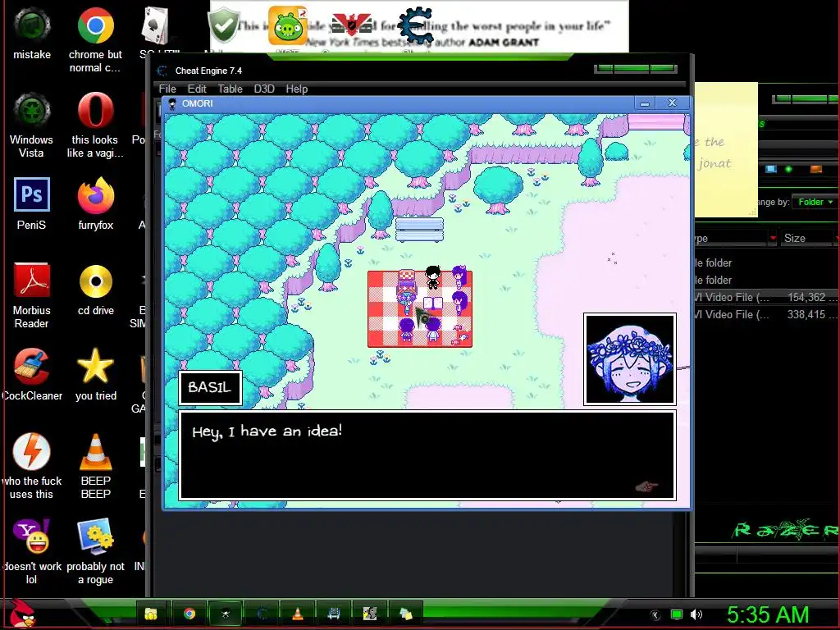Launch the Bad Piggies green pig icon
840x630 pixels.
288,25
